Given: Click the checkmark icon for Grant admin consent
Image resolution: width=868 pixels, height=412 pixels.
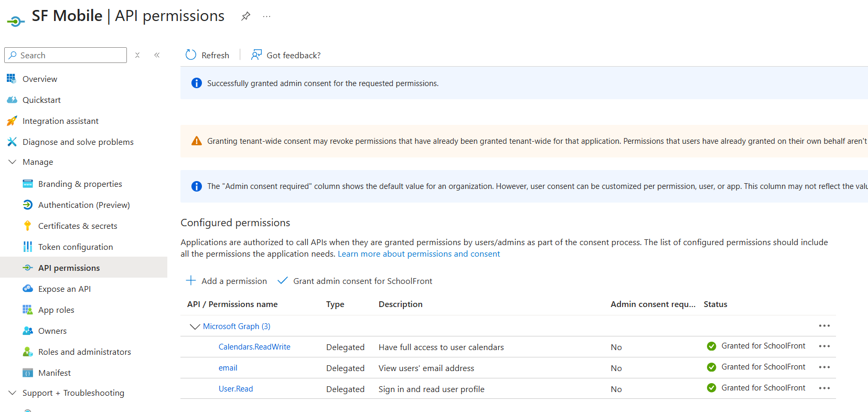Looking at the screenshot, I should point(283,281).
